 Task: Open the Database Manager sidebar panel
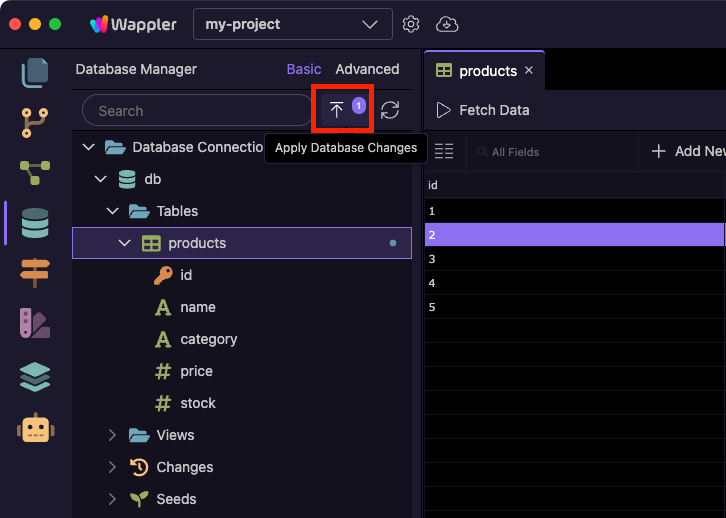35,223
